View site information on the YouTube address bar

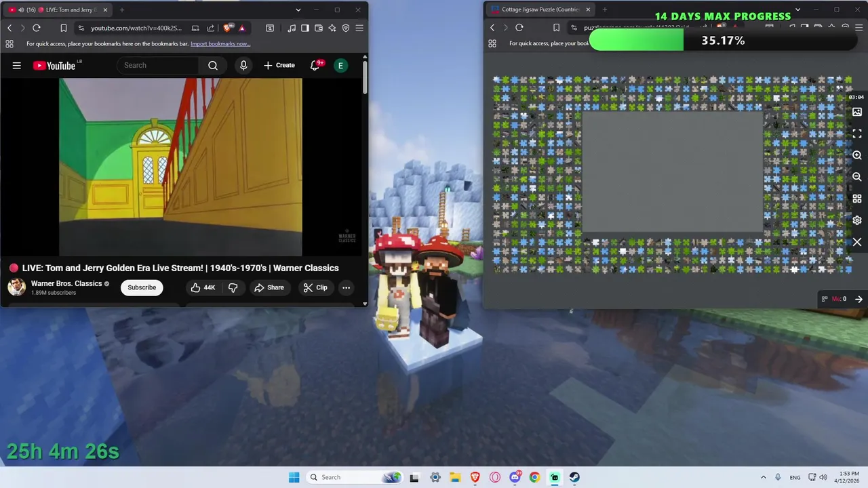[x=81, y=28]
